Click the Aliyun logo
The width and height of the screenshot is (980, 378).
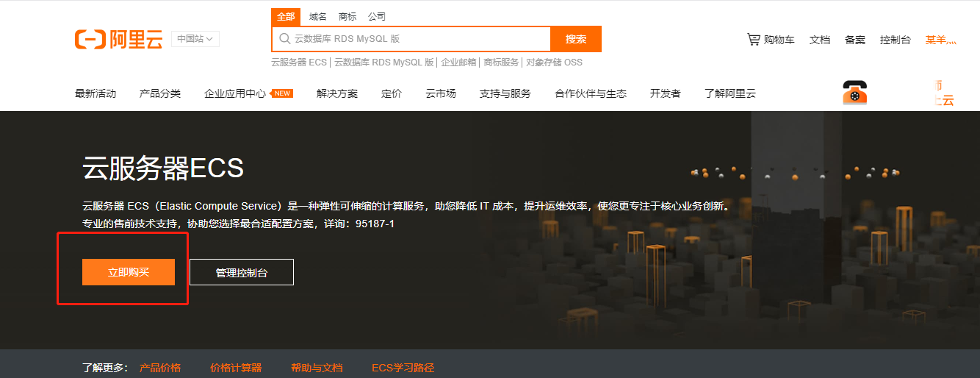point(118,40)
